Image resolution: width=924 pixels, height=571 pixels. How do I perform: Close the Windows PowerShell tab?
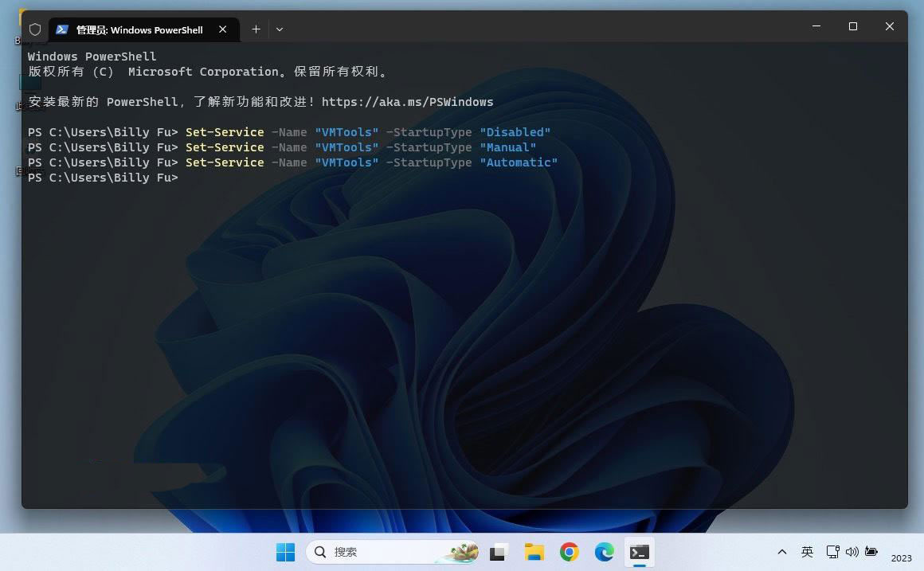click(223, 29)
